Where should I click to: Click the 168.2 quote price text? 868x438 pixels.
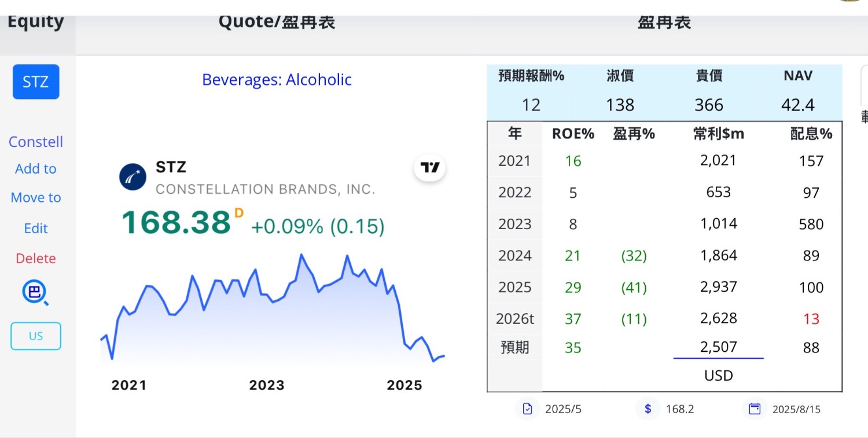point(680,410)
